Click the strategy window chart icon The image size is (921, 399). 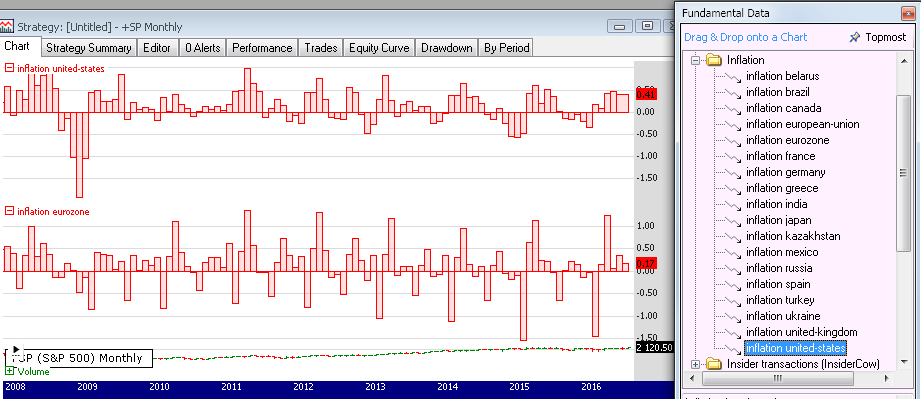pos(7,26)
